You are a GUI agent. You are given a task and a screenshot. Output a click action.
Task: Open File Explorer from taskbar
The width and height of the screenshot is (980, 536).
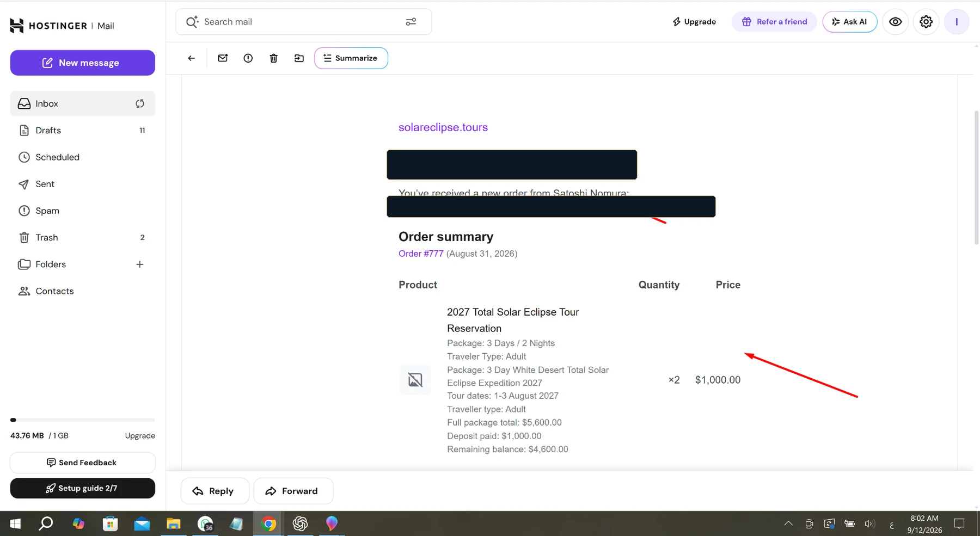pyautogui.click(x=174, y=523)
